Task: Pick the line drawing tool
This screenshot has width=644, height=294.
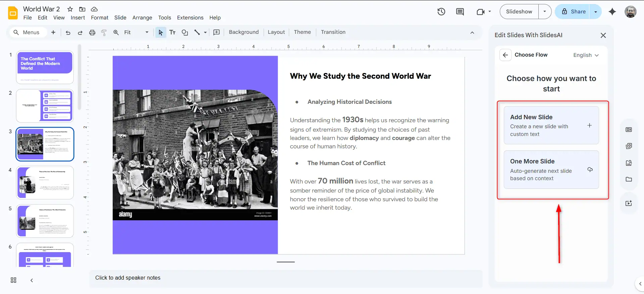Action: tap(197, 32)
